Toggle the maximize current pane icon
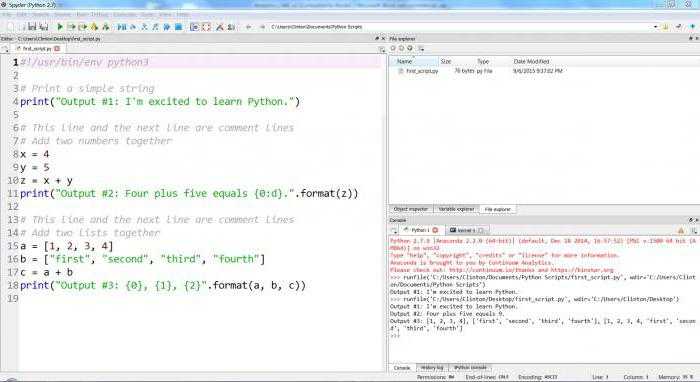This screenshot has height=382, width=700. [x=194, y=27]
